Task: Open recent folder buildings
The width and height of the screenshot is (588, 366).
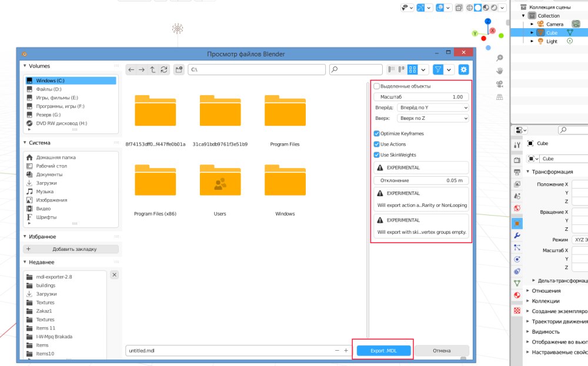Action: [66, 286]
